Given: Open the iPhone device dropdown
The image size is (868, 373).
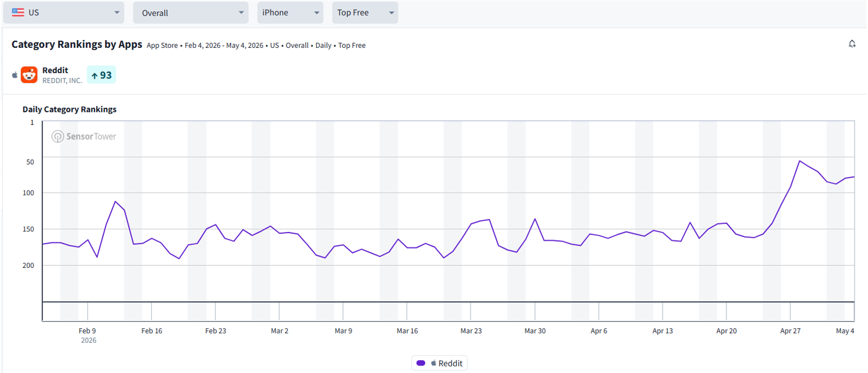Looking at the screenshot, I should 290,12.
